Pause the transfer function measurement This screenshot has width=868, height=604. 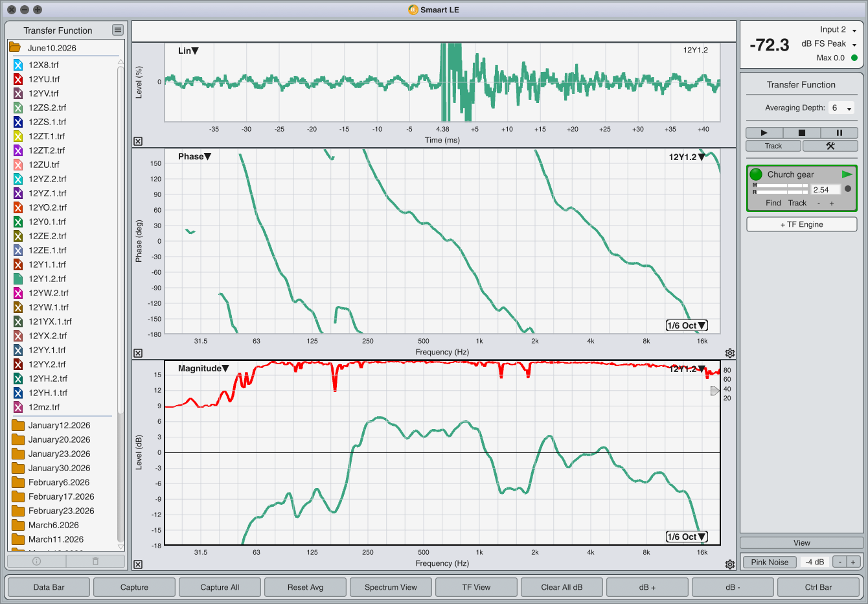tap(839, 133)
